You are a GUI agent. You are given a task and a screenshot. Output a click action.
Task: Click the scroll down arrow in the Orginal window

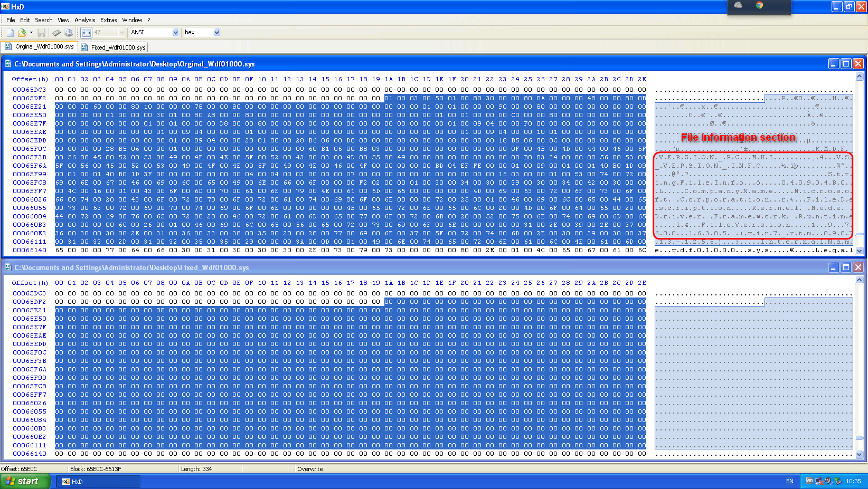tap(859, 251)
